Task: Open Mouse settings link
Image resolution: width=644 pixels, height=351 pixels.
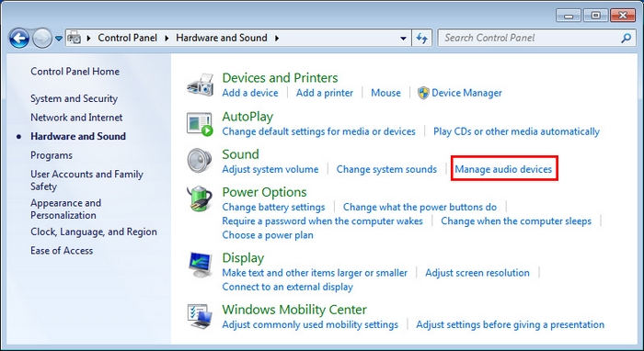Action: pyautogui.click(x=385, y=93)
